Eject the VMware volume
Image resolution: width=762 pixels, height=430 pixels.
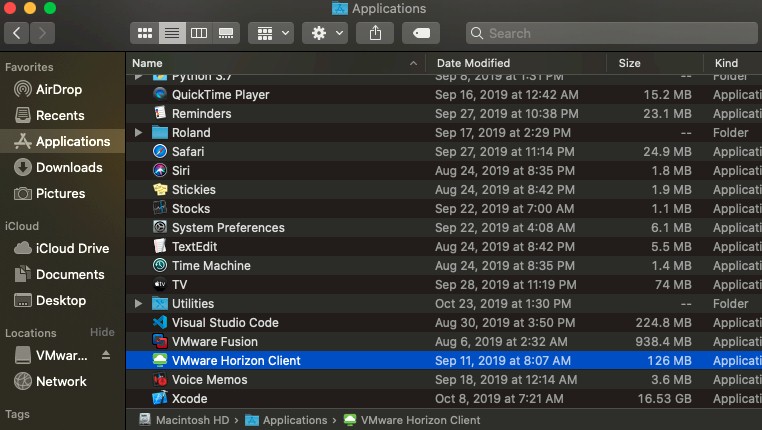point(106,355)
